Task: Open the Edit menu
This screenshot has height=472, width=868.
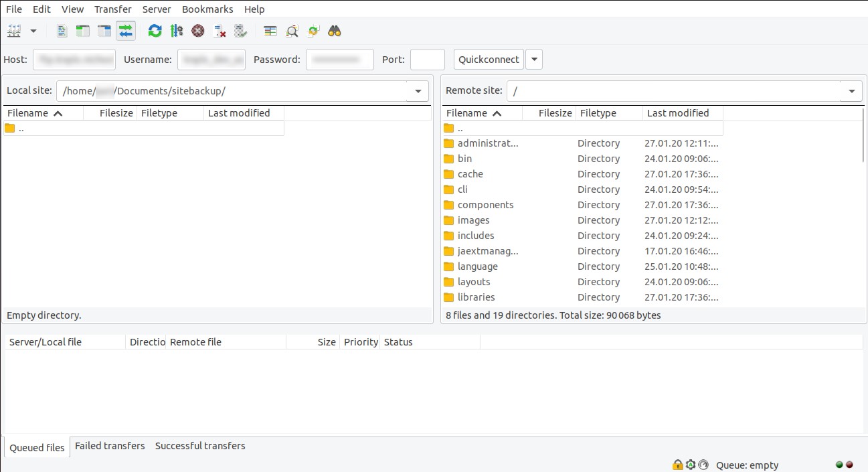Action: pyautogui.click(x=41, y=9)
